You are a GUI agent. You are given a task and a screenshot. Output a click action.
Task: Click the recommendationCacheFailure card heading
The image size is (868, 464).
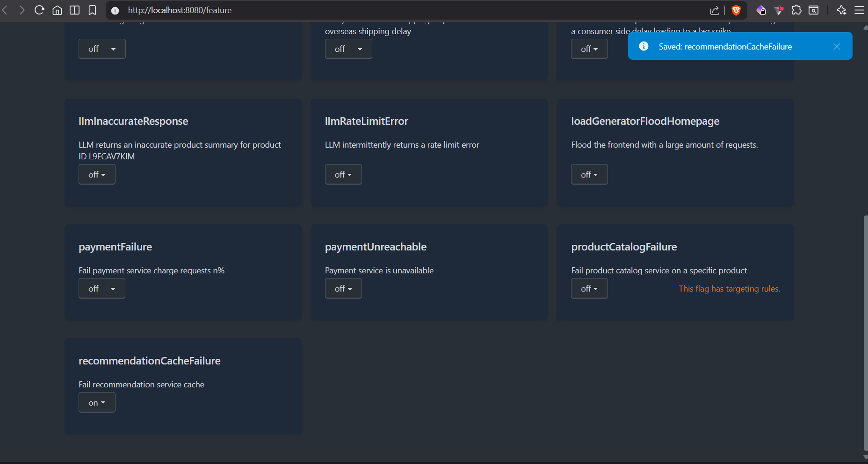pyautogui.click(x=150, y=361)
